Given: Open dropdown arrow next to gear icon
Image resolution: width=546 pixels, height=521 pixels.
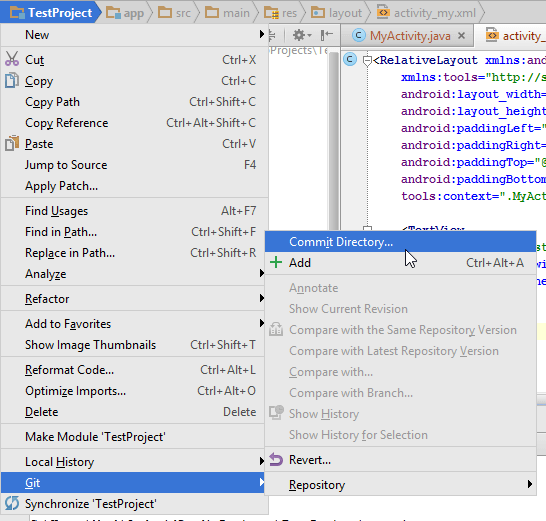Looking at the screenshot, I should tap(310, 36).
